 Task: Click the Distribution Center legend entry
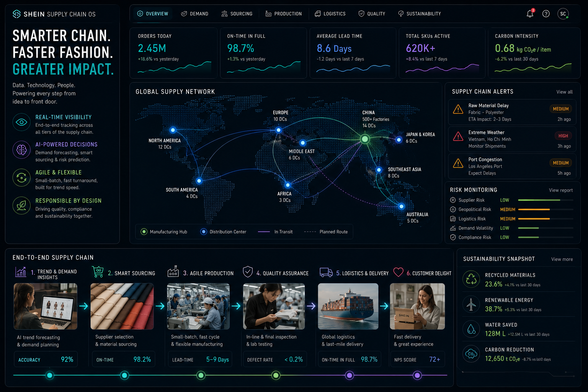coord(223,232)
